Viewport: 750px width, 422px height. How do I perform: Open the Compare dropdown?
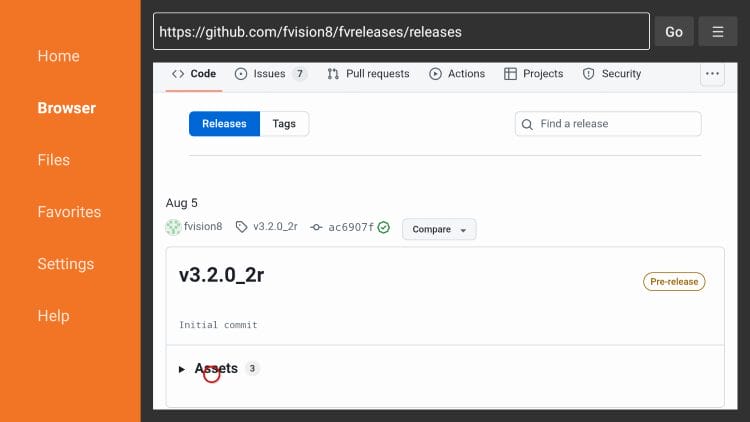tap(439, 229)
